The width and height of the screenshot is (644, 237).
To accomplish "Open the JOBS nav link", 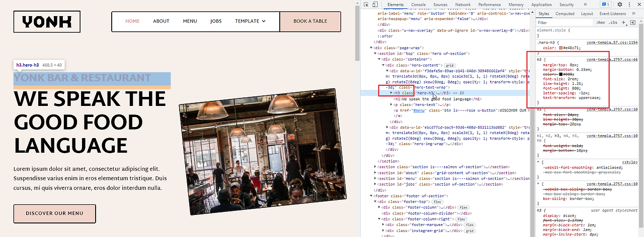I will coord(216,21).
